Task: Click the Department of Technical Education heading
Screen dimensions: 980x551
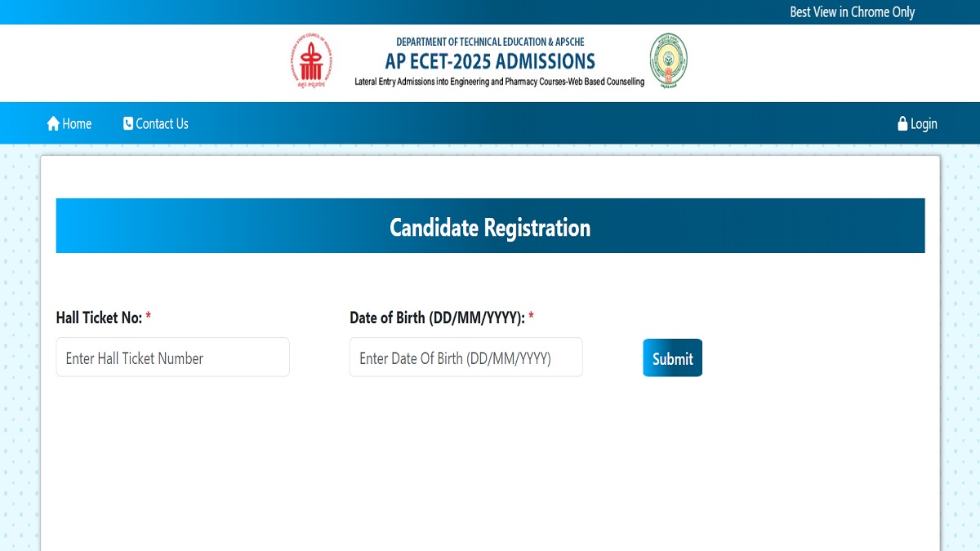Action: 490,41
